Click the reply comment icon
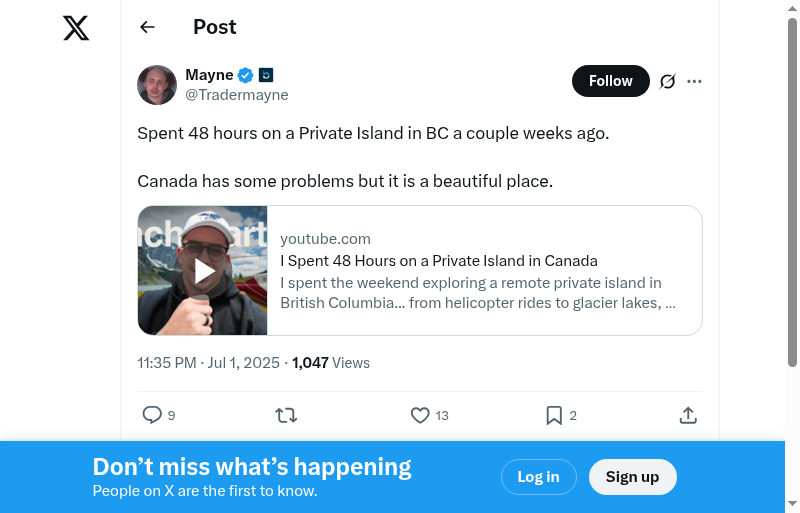Image resolution: width=800 pixels, height=513 pixels. 152,415
